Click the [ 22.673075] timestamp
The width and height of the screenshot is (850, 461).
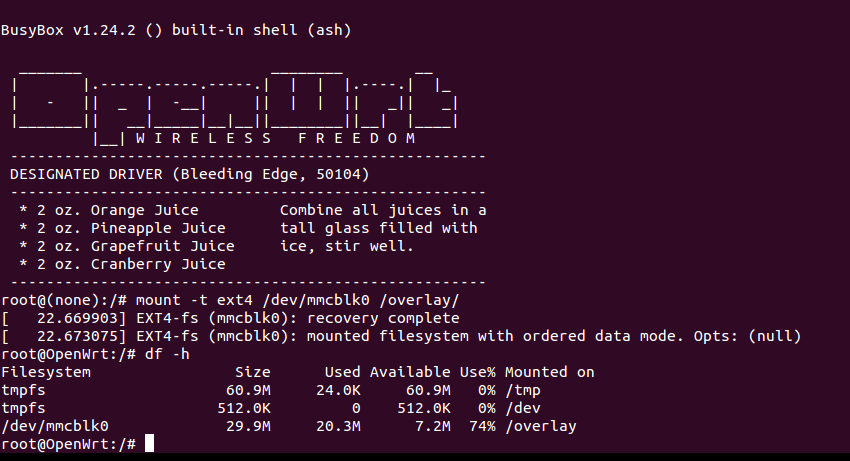(x=64, y=336)
